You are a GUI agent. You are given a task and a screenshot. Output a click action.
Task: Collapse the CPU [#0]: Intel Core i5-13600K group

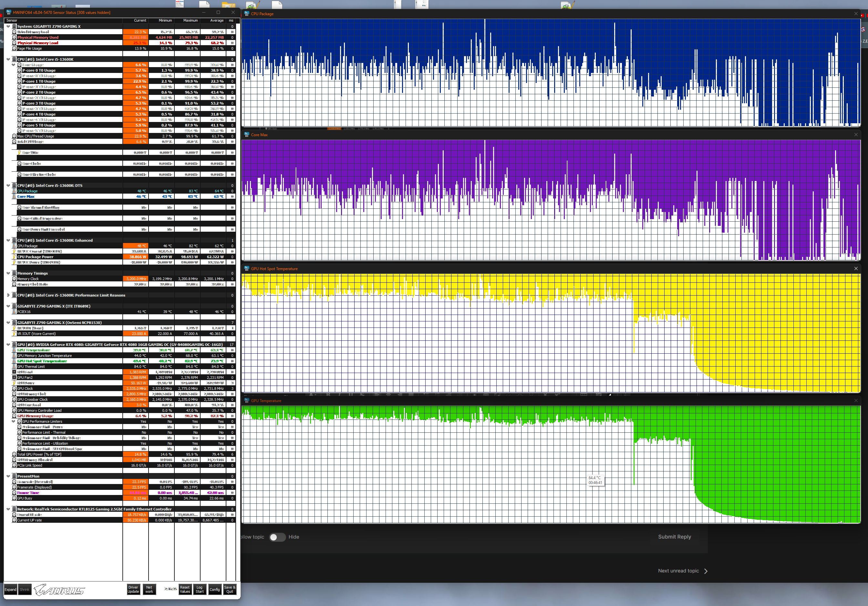click(8, 59)
